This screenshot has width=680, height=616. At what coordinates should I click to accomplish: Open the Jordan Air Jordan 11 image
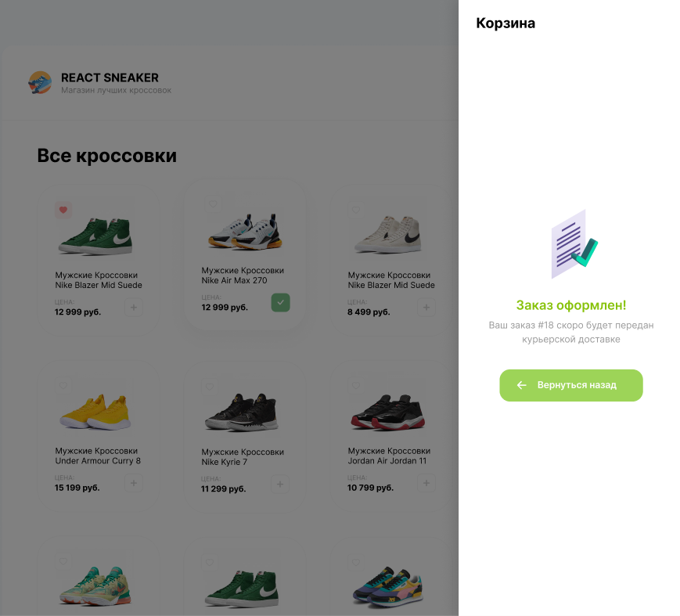(x=388, y=412)
